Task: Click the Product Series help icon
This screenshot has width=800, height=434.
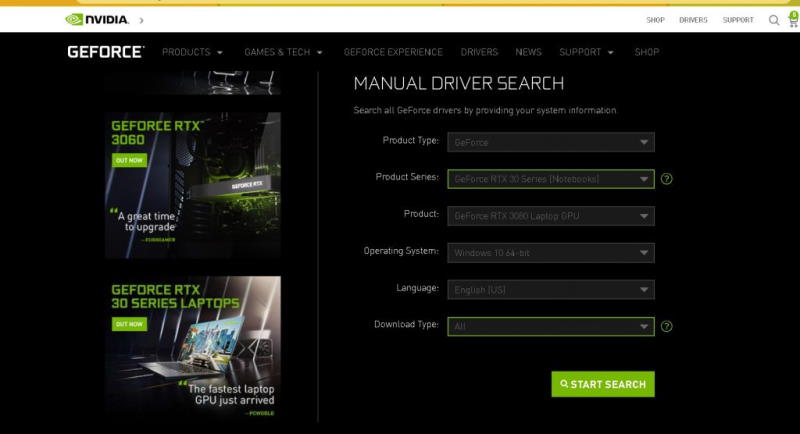Action: 666,178
